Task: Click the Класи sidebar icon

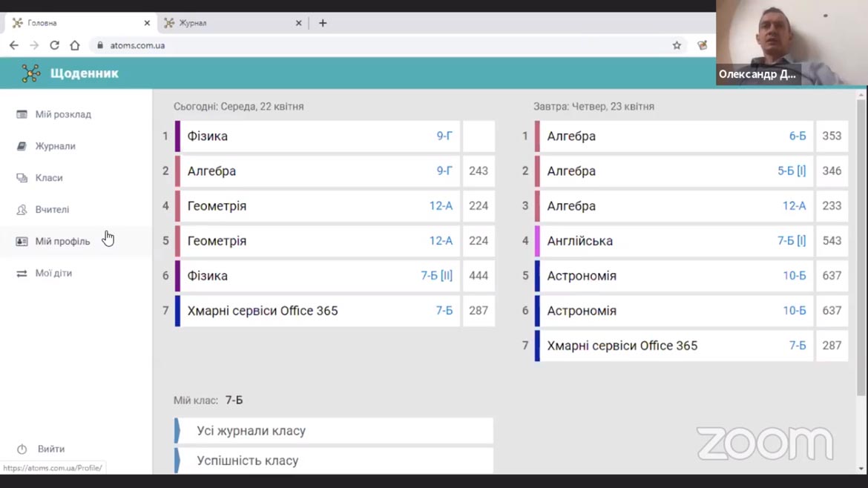Action: 22,178
